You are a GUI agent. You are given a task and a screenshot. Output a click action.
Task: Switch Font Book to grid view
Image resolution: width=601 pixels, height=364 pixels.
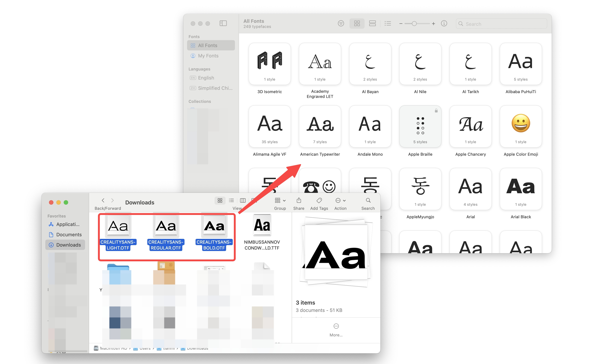pyautogui.click(x=357, y=23)
